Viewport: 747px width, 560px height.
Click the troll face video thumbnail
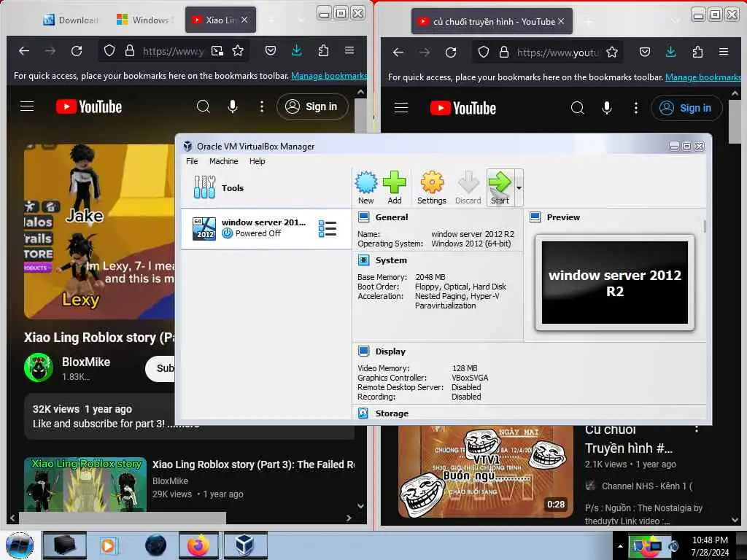tap(485, 472)
